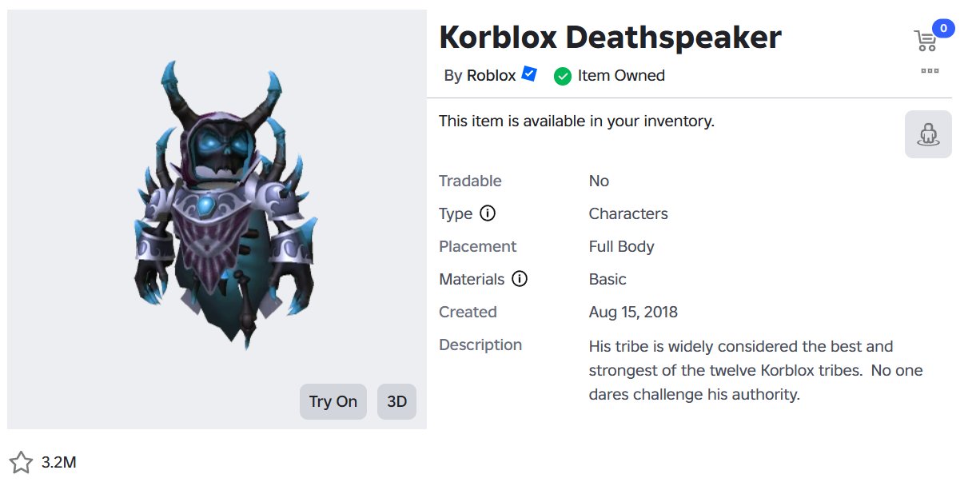Open the three-dot more options menu
The height and width of the screenshot is (490, 980).
click(930, 71)
